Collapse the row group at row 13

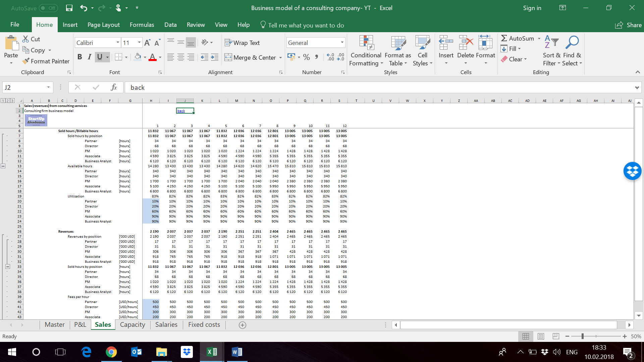click(x=3, y=166)
